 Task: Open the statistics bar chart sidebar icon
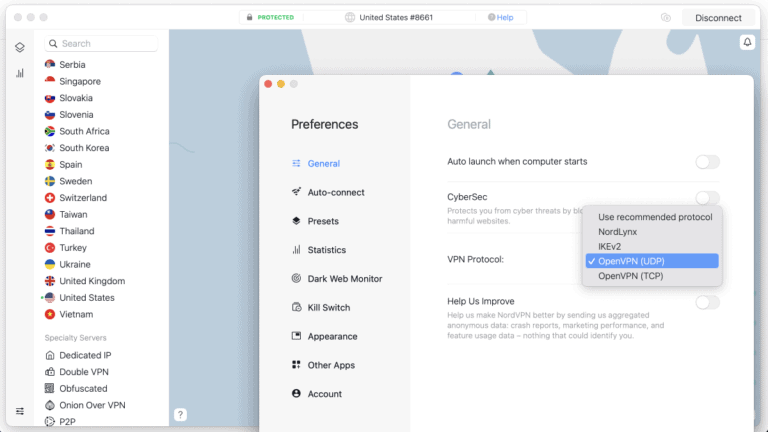tap(19, 73)
